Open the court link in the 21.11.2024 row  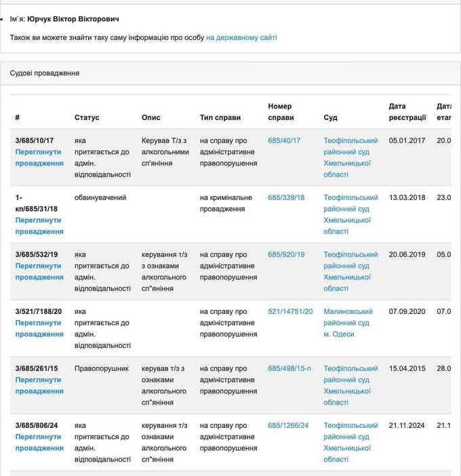[350, 442]
